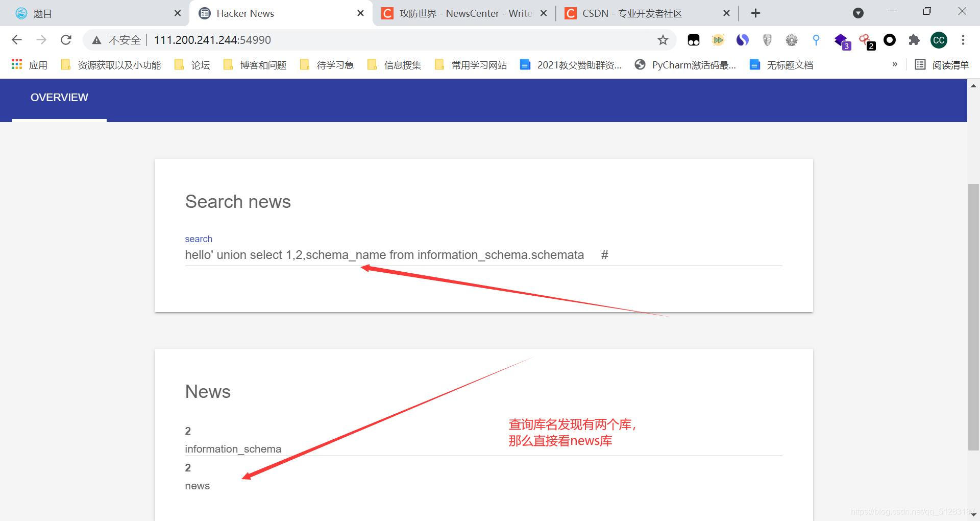Viewport: 980px width, 521px height.
Task: Open the tab search dropdown arrow
Action: 858,13
